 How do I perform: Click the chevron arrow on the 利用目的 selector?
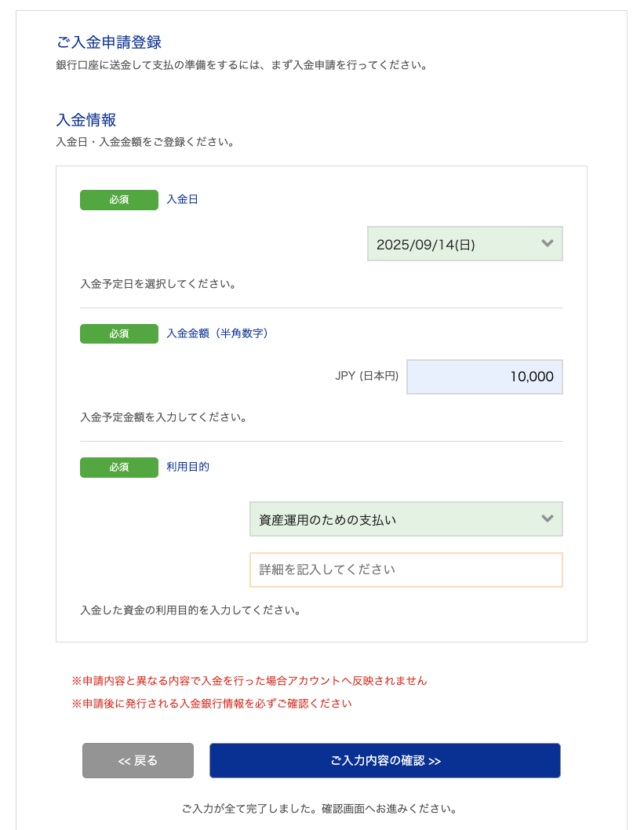pyautogui.click(x=548, y=519)
